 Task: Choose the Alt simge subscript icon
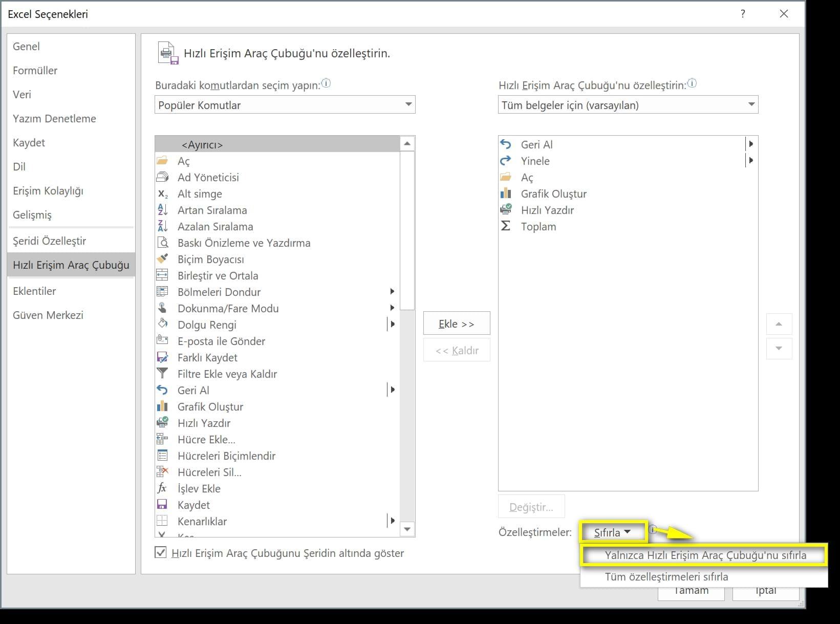tap(162, 193)
